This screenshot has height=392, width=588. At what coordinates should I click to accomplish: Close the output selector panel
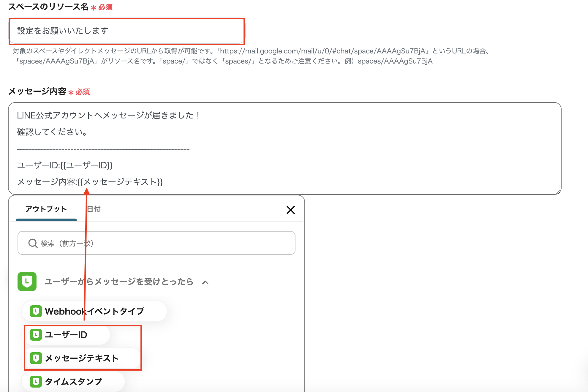(x=290, y=210)
